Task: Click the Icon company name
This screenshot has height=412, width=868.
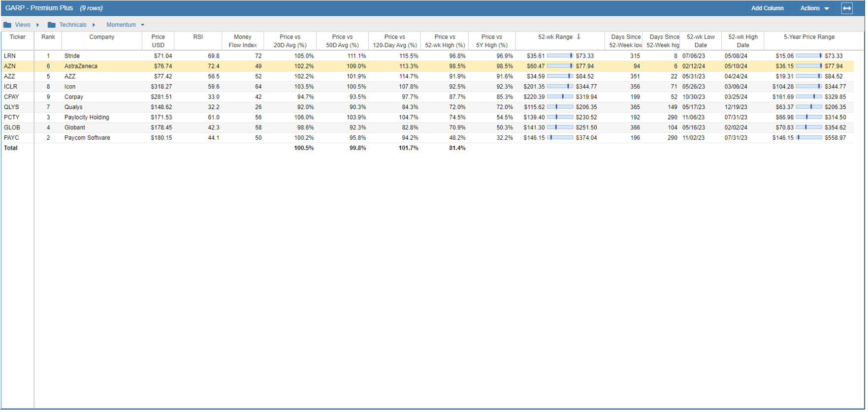Action: point(70,87)
